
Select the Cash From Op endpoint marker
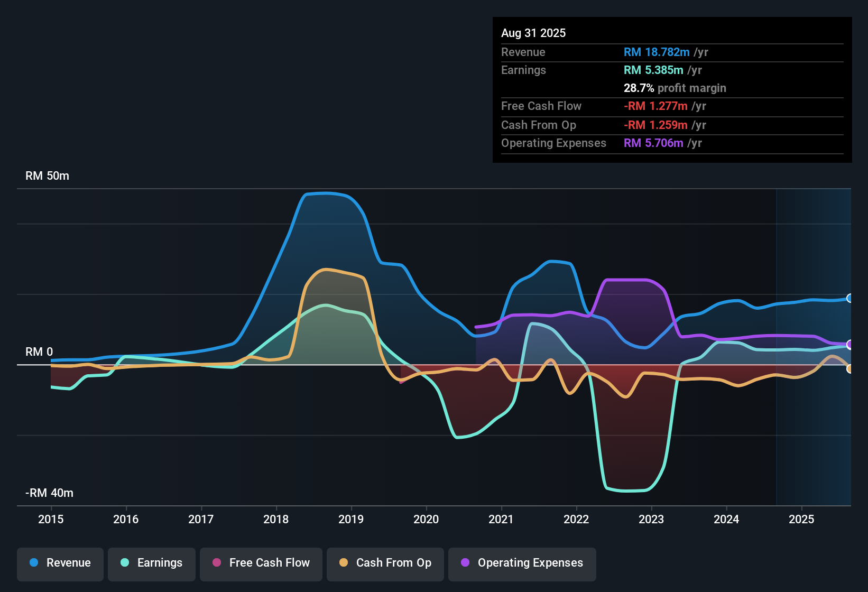pyautogui.click(x=850, y=369)
